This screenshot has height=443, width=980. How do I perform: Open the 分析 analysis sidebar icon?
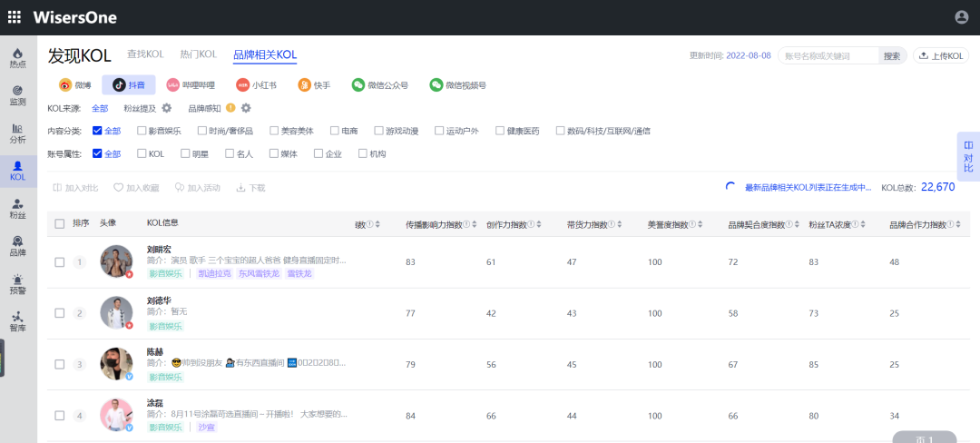(18, 133)
